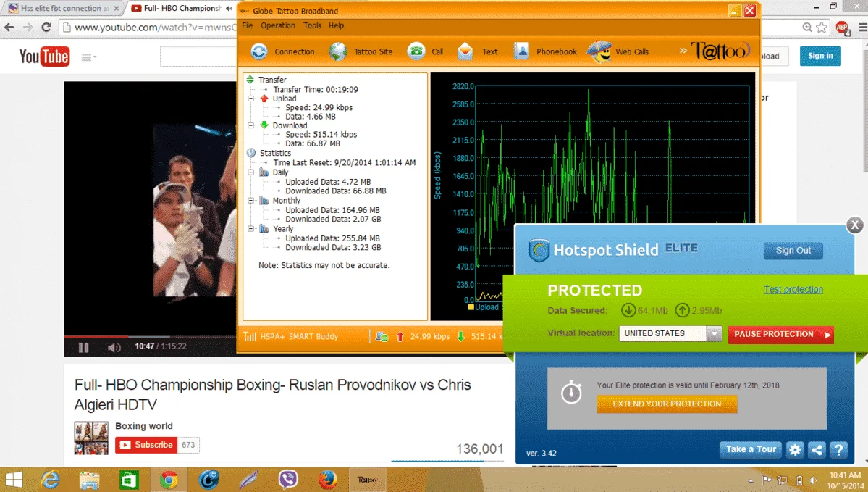The width and height of the screenshot is (868, 492).
Task: Click the green download arrow in status bar
Action: [x=460, y=336]
